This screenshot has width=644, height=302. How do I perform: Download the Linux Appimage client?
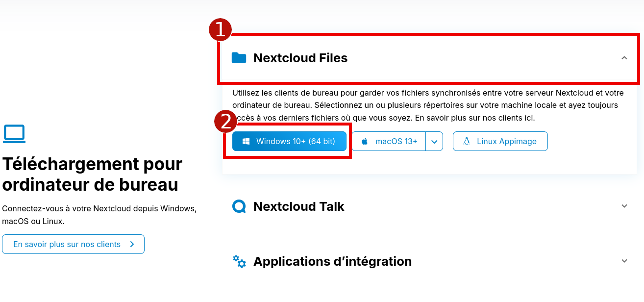tap(500, 141)
